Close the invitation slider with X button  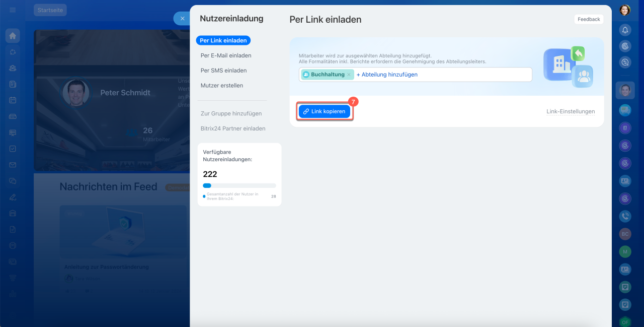[x=182, y=19]
